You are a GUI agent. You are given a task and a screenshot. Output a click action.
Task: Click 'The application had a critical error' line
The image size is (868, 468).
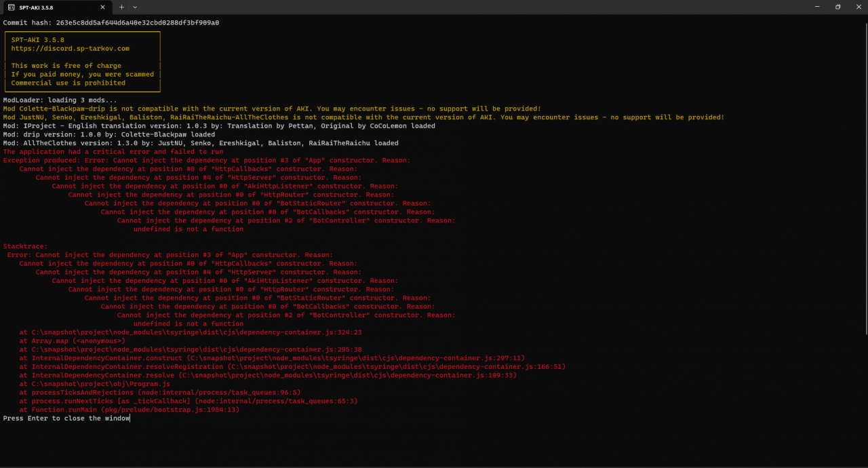[x=113, y=152]
